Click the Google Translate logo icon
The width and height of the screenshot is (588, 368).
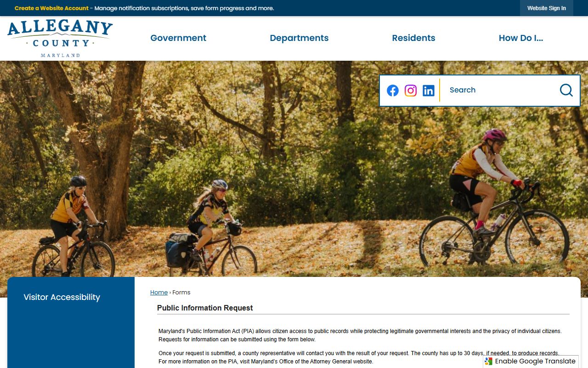[x=489, y=362]
